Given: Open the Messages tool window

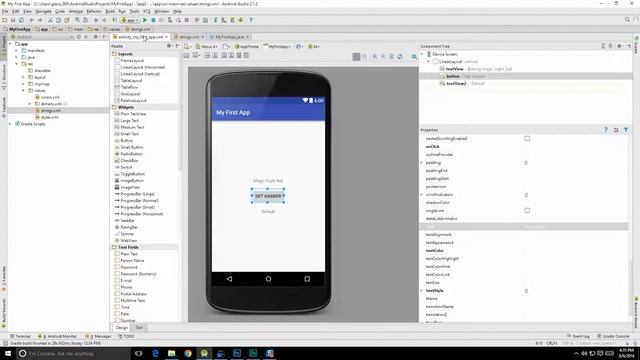Looking at the screenshot, I should point(98,336).
